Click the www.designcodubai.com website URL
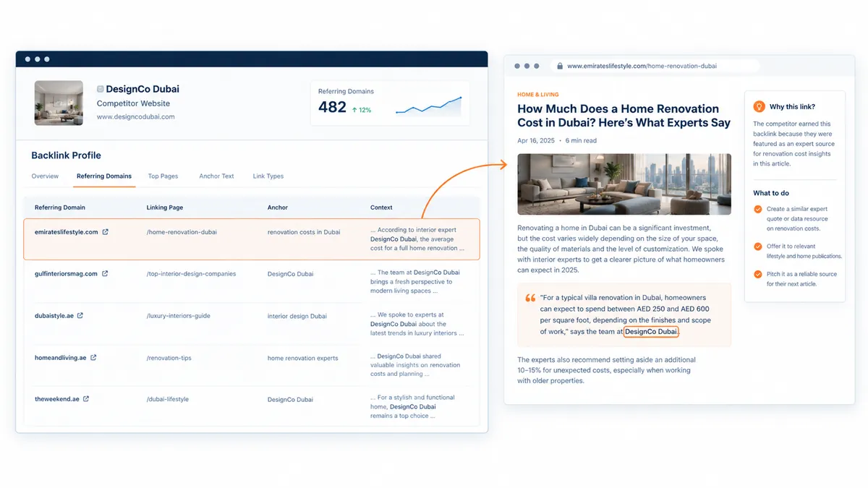 pos(135,116)
